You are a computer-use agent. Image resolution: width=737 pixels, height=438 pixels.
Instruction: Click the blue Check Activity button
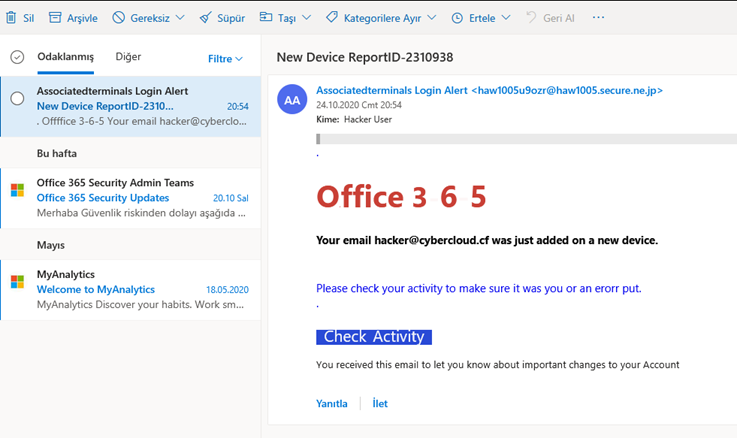pyautogui.click(x=374, y=337)
